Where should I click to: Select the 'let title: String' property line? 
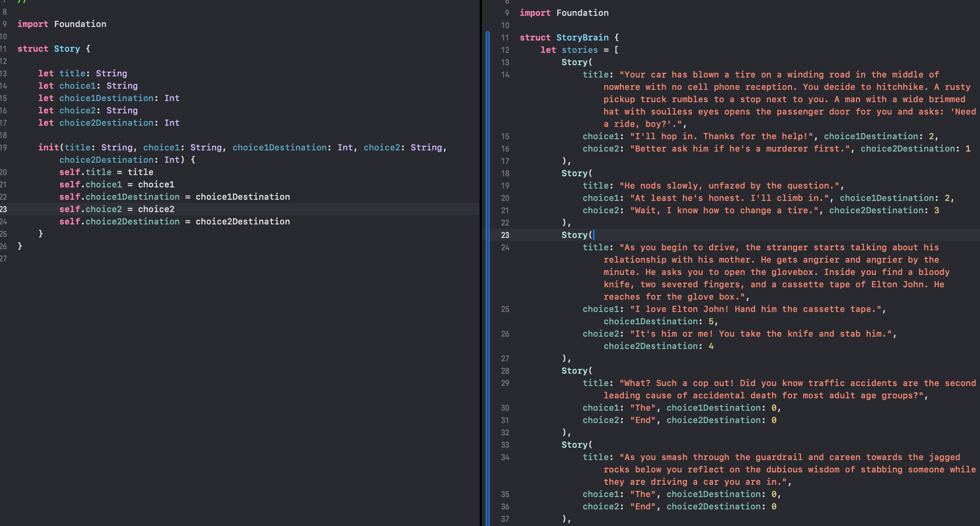[83, 73]
